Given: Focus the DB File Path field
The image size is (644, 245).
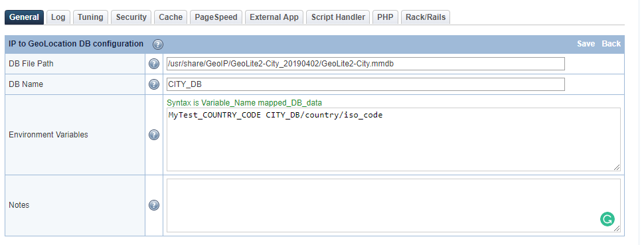Looking at the screenshot, I should pos(366,64).
